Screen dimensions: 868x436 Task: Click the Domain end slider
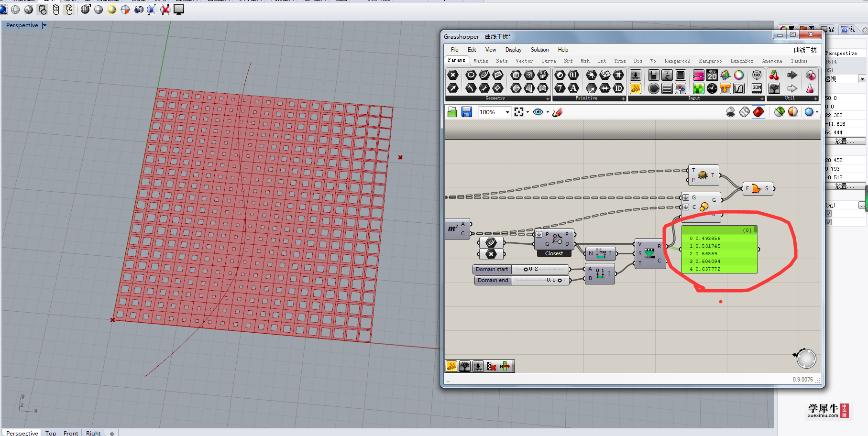point(523,280)
